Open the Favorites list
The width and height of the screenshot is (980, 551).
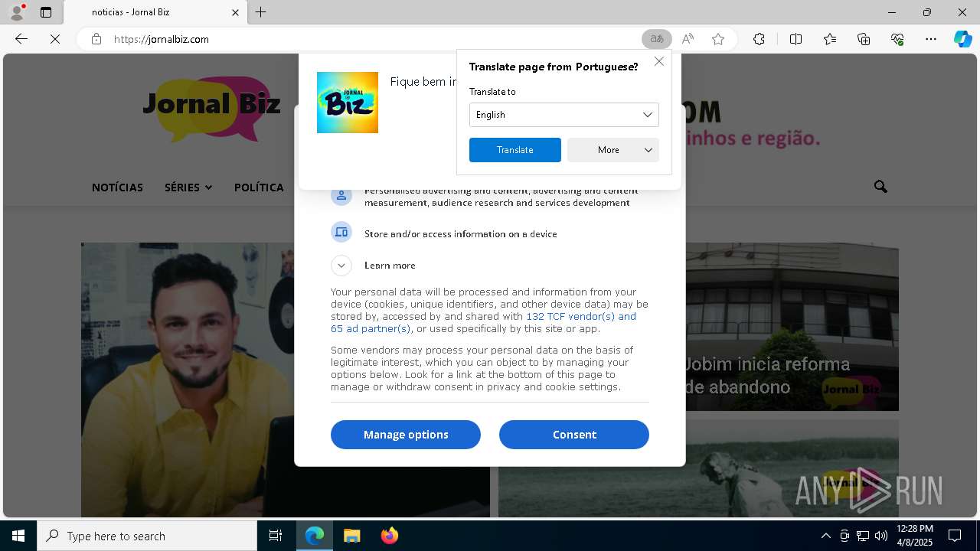click(x=830, y=39)
